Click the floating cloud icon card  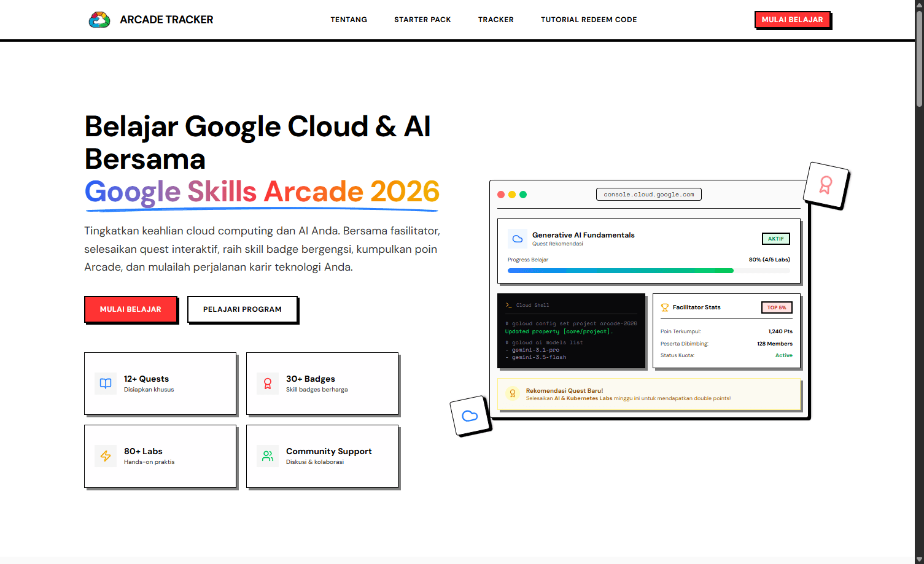(470, 416)
